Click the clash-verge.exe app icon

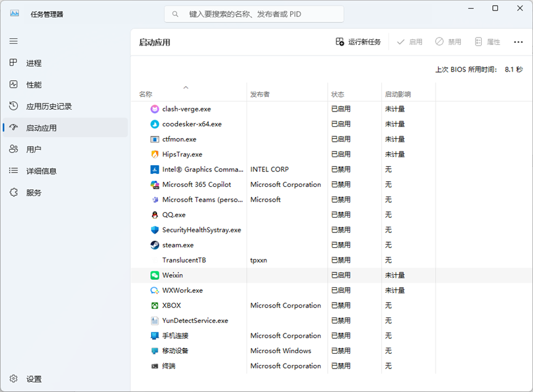[x=155, y=109]
